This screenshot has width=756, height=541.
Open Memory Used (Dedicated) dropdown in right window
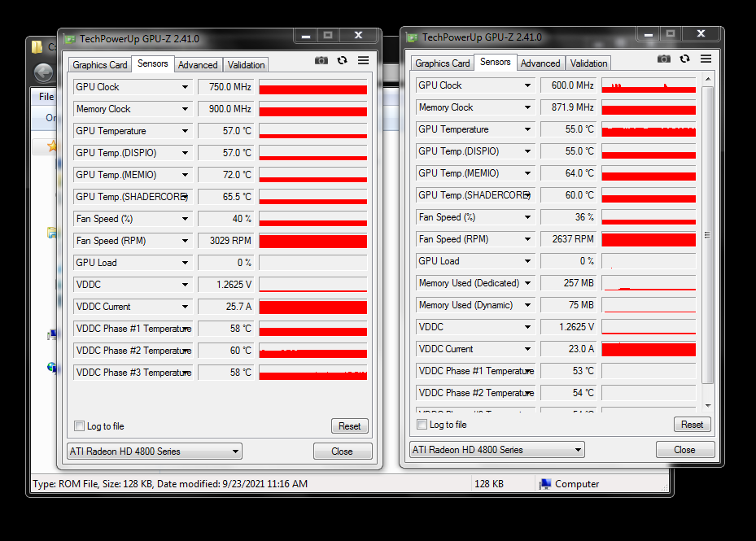coord(527,283)
